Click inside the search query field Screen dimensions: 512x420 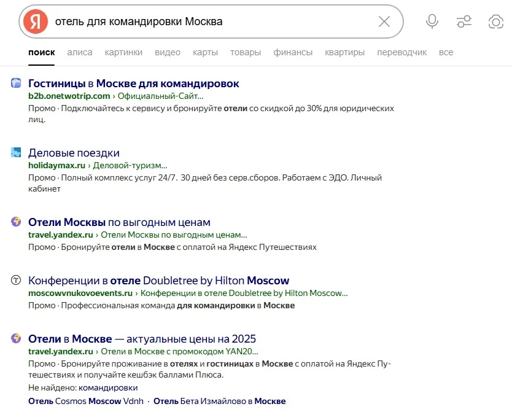(x=209, y=22)
